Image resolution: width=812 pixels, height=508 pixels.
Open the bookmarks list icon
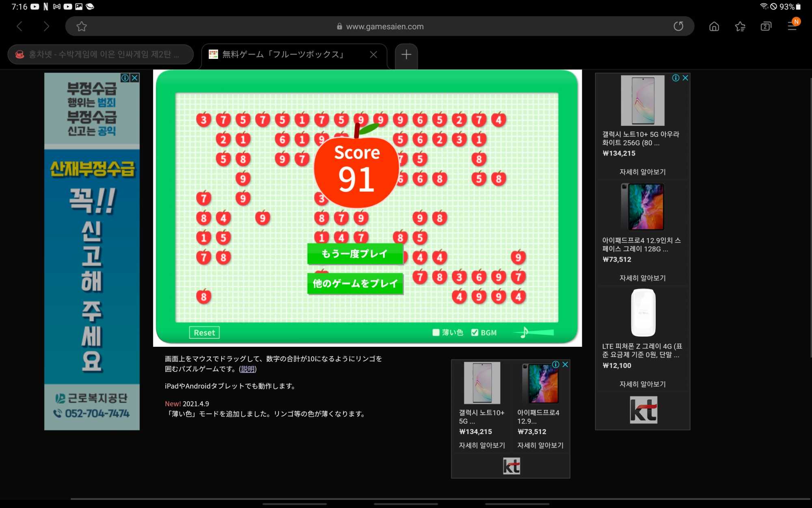[x=740, y=26]
